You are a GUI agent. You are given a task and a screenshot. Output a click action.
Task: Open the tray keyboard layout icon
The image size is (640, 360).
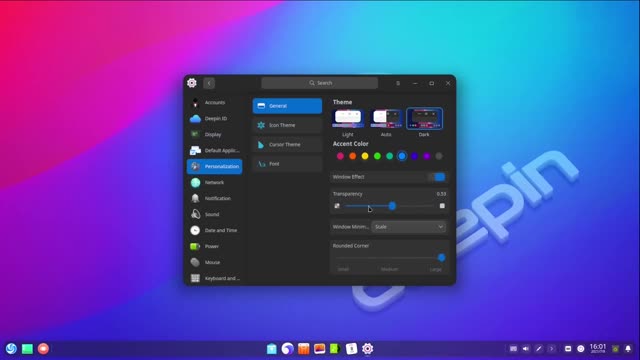coord(513,349)
